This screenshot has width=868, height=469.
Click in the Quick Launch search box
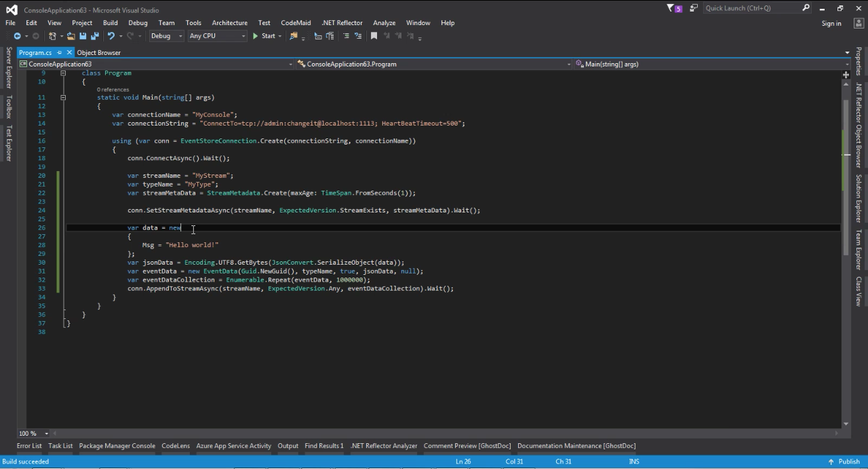(751, 8)
